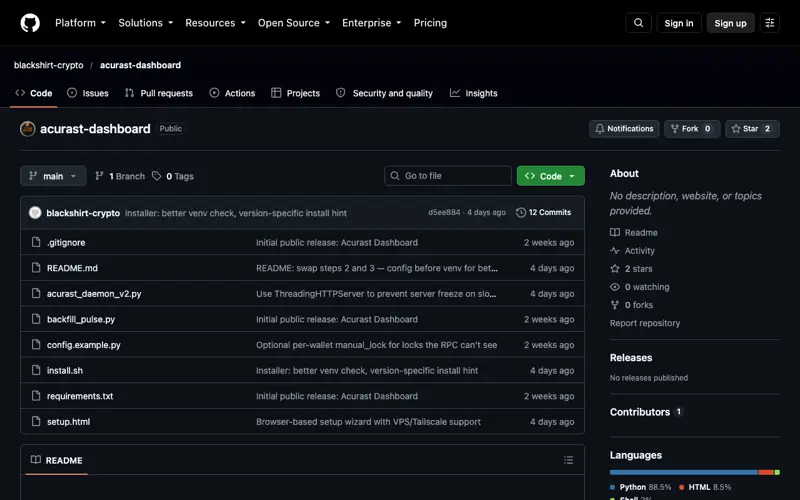Click the eye icon beside 0 watching

coord(615,287)
